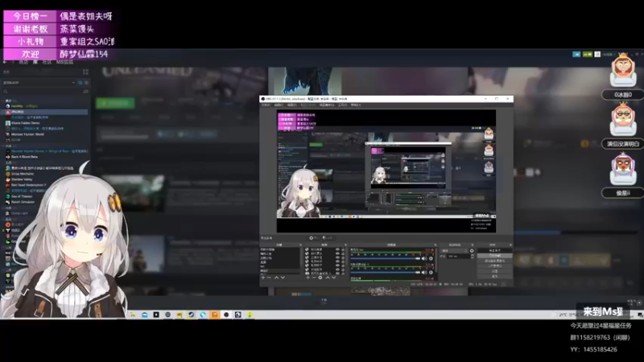The width and height of the screenshot is (644, 362).
Task: Add a new source in OBS sources panel
Action: [308, 278]
